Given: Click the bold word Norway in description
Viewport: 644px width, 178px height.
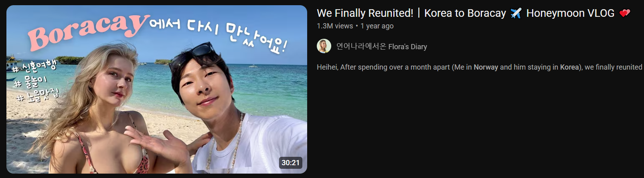Looking at the screenshot, I should pyautogui.click(x=486, y=67).
